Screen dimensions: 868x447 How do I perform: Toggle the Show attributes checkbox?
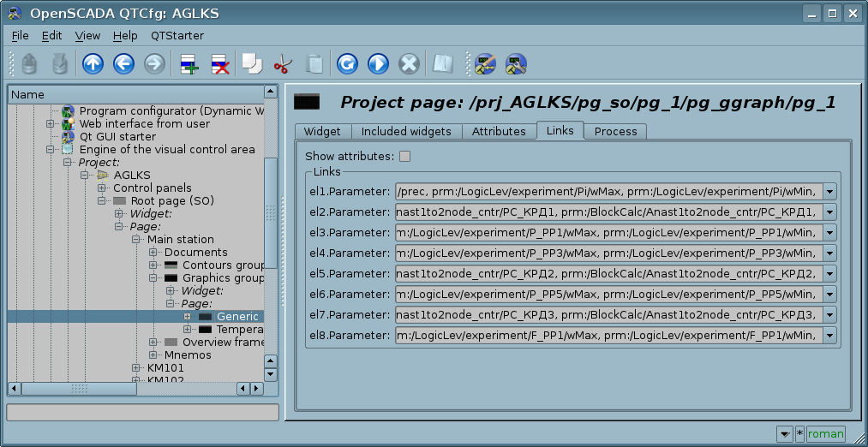[405, 156]
